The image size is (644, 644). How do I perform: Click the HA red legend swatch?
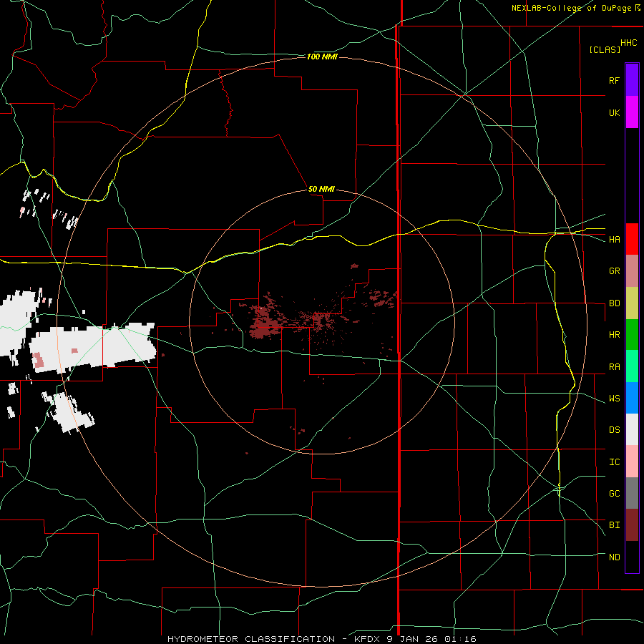click(632, 239)
